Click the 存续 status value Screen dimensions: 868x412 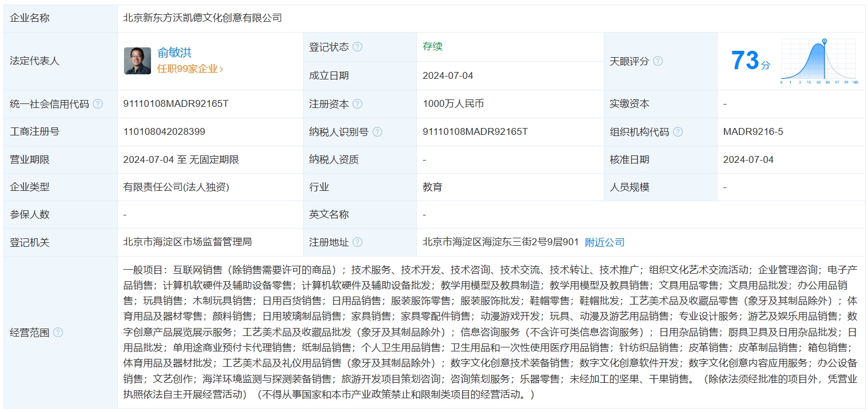432,46
